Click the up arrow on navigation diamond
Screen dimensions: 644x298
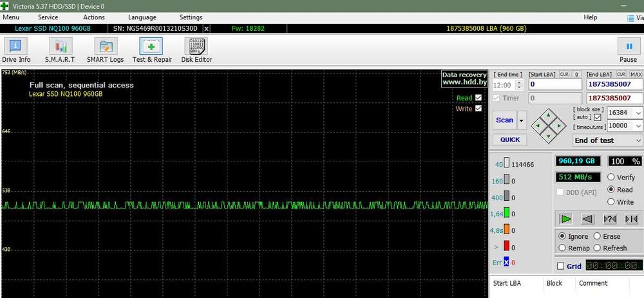click(549, 115)
